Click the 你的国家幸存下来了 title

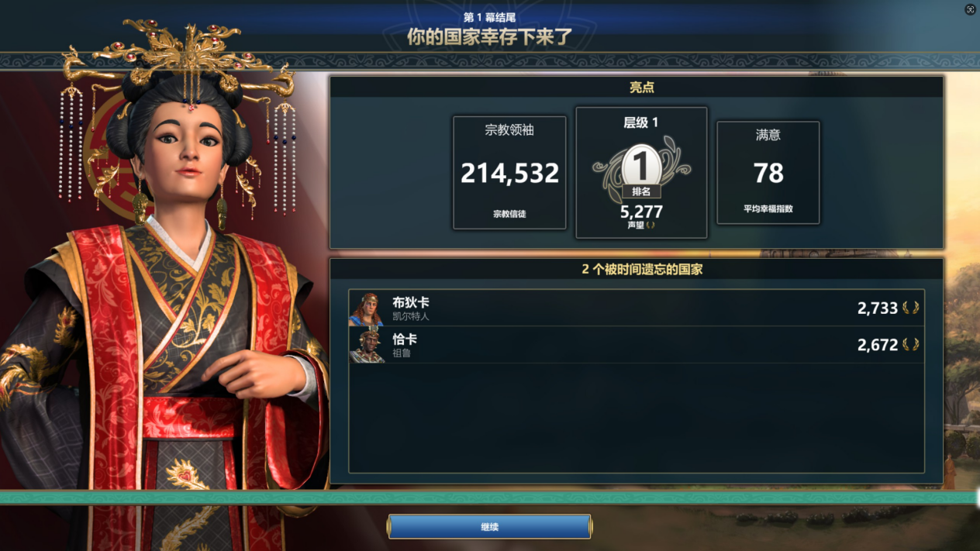(x=489, y=36)
